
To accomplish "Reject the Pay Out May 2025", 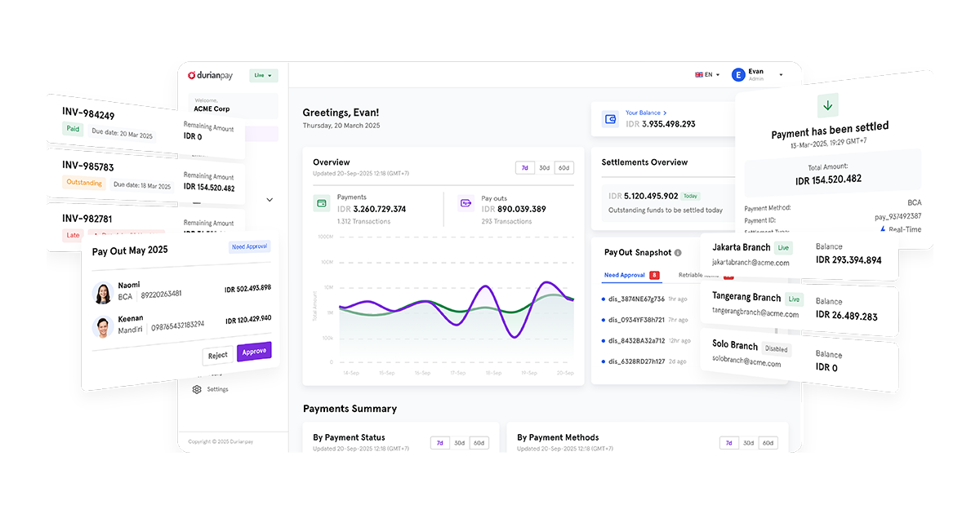I will pyautogui.click(x=217, y=356).
